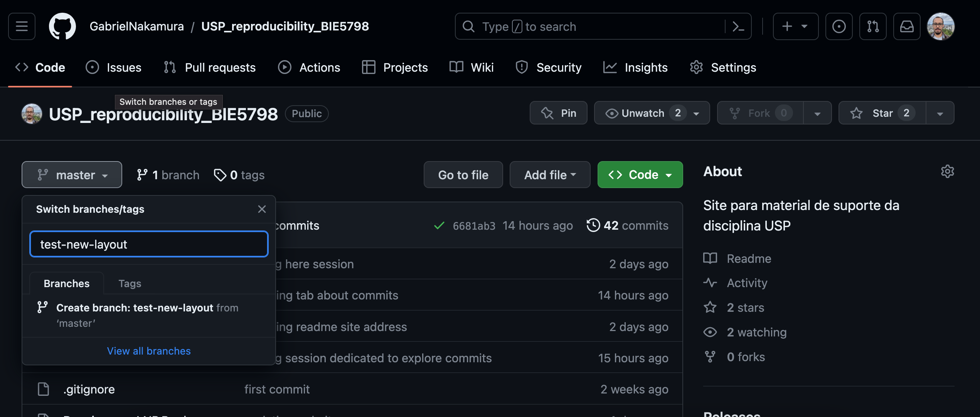Screen dimensions: 980x417
Task: Open View all branches link
Action: click(149, 351)
